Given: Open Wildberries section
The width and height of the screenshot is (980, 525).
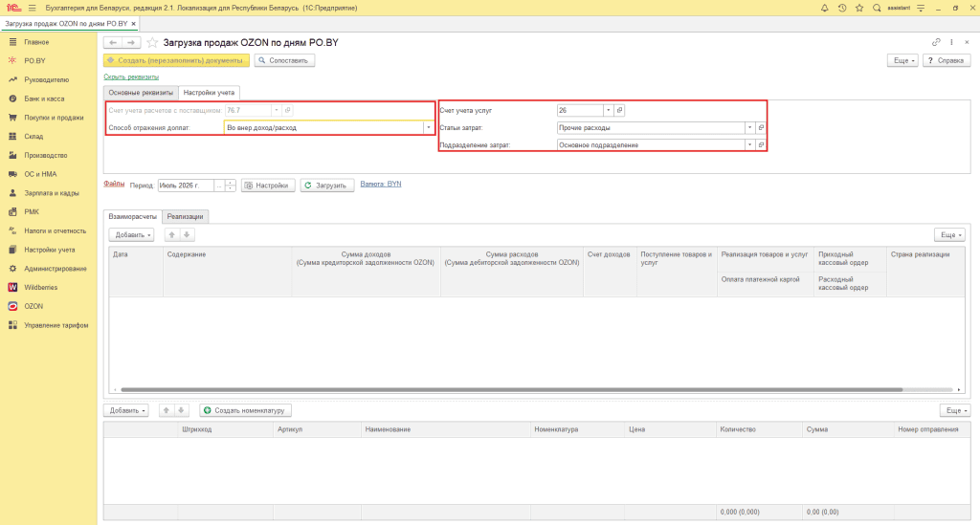Looking at the screenshot, I should pyautogui.click(x=40, y=287).
